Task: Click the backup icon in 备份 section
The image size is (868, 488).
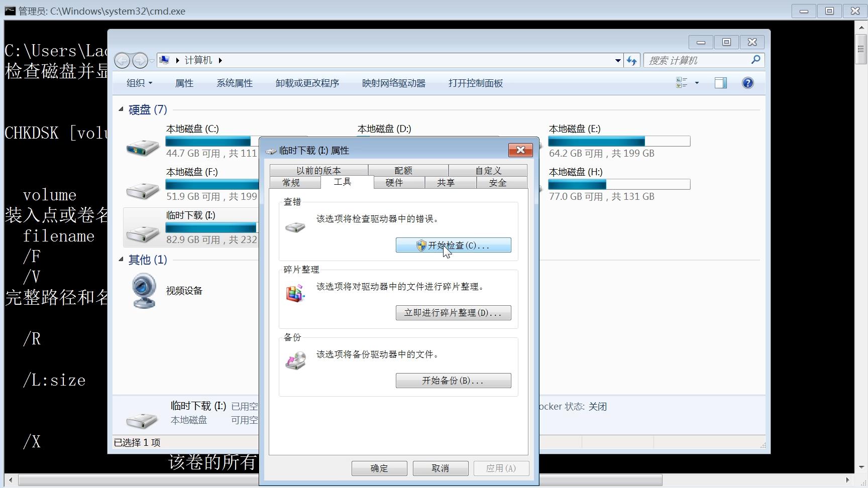Action: [x=295, y=360]
